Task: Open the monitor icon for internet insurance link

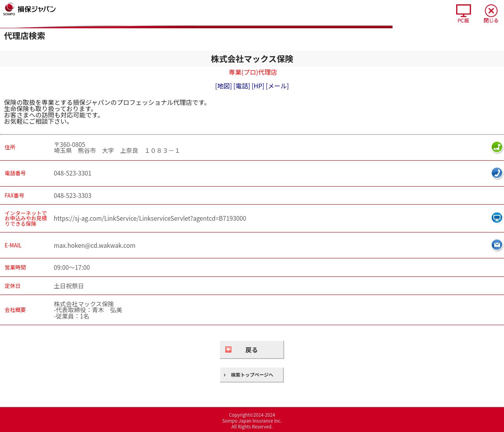Action: 497,218
